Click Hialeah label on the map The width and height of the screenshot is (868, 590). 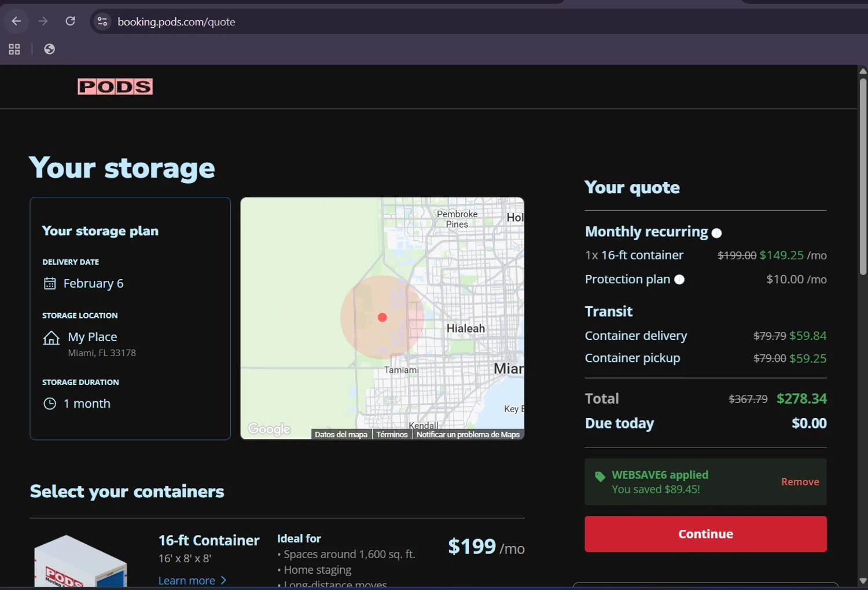pos(466,328)
